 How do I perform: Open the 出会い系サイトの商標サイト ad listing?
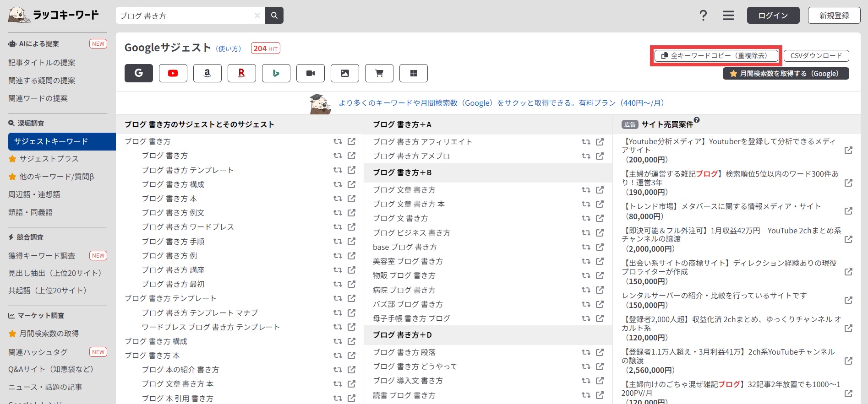(729, 272)
